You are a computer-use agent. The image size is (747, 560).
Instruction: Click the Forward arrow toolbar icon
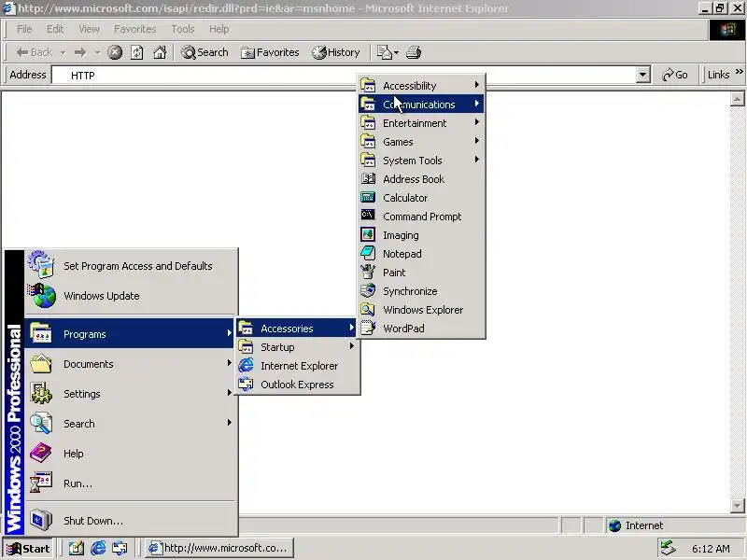click(80, 52)
